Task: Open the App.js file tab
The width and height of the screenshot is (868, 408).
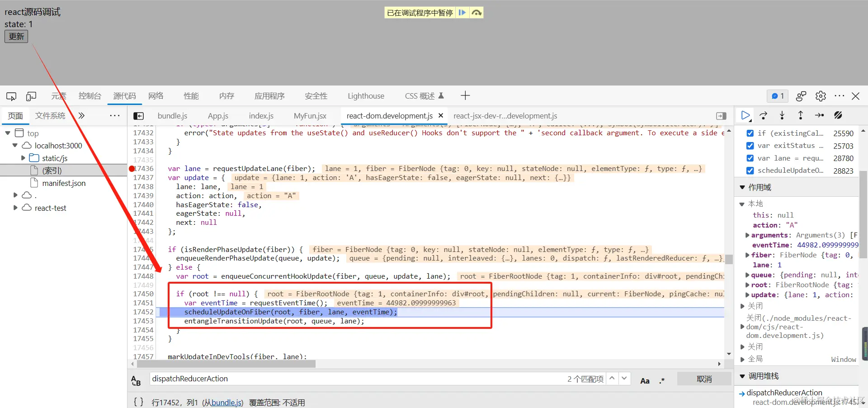Action: tap(218, 116)
